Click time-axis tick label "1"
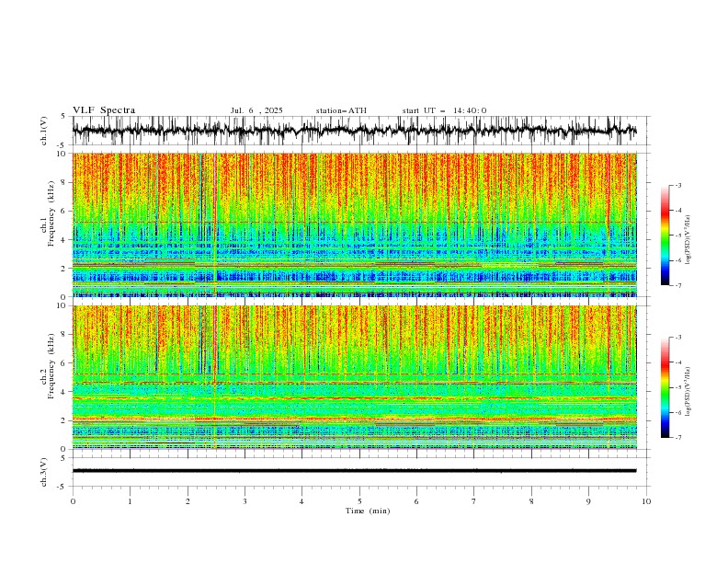 click(130, 501)
